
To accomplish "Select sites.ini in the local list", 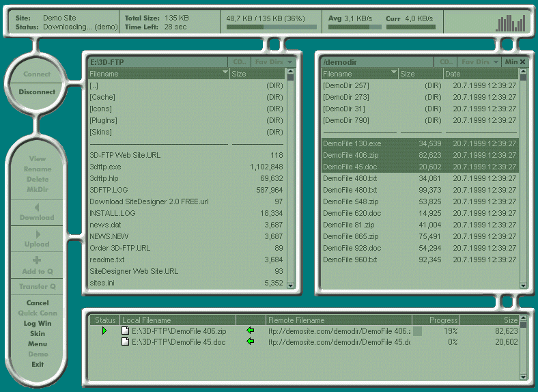I will pos(186,283).
